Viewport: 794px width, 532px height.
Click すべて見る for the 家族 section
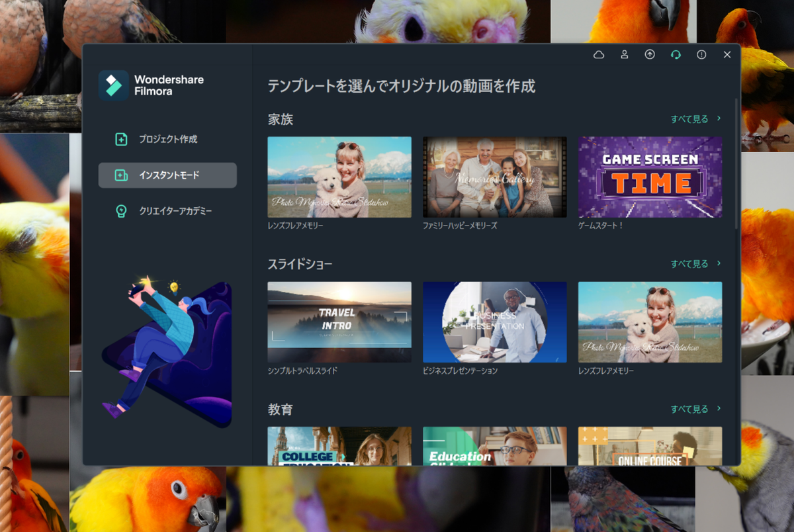[x=689, y=119]
